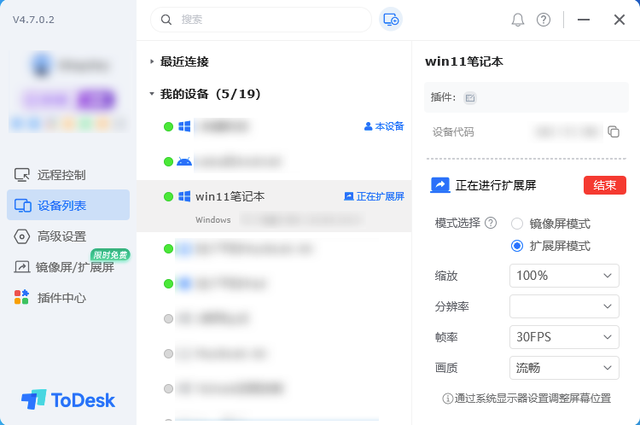This screenshot has height=425, width=640.
Task: Click the 本设备 label
Action: click(x=384, y=127)
